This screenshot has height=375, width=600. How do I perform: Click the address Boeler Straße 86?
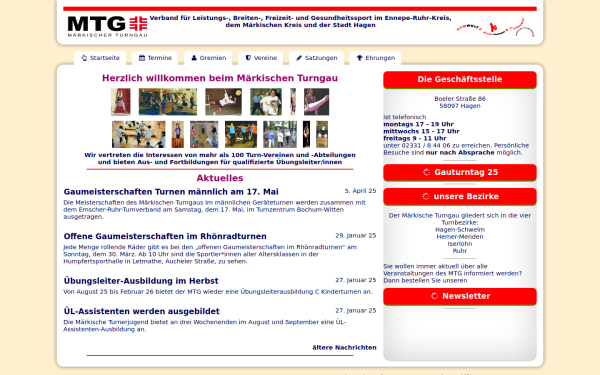coord(460,99)
